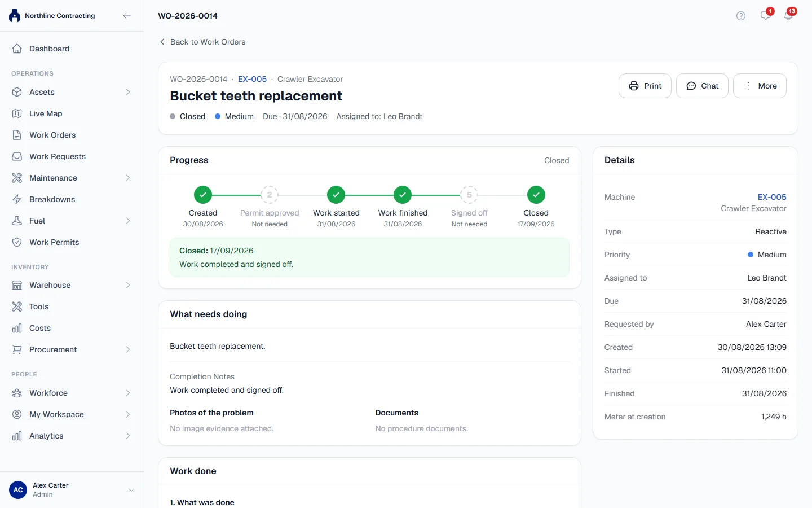This screenshot has height=508, width=812.
Task: Expand the Assets submenu chevron
Action: tap(128, 92)
